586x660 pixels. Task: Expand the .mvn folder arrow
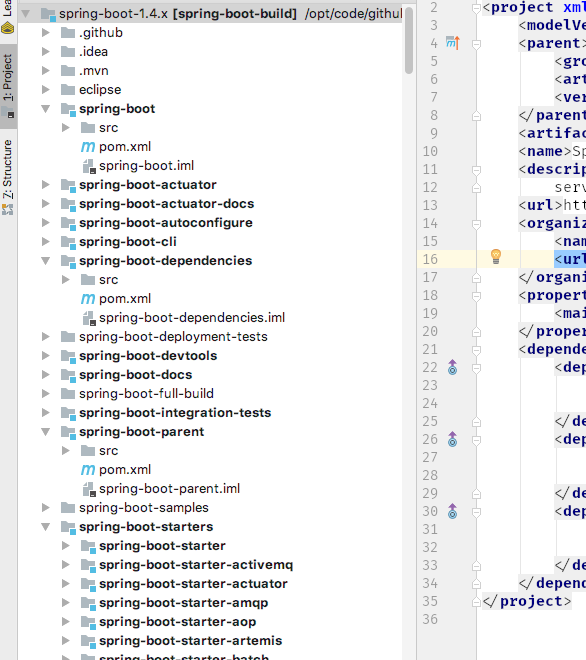(x=45, y=71)
